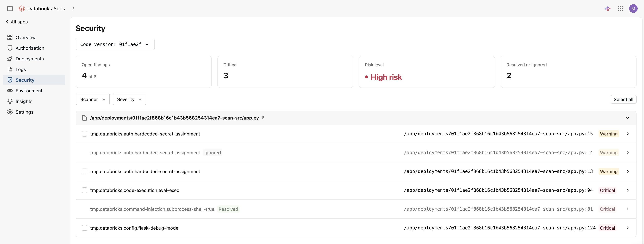Open the user avatar M menu
The image size is (644, 244).
(633, 9)
